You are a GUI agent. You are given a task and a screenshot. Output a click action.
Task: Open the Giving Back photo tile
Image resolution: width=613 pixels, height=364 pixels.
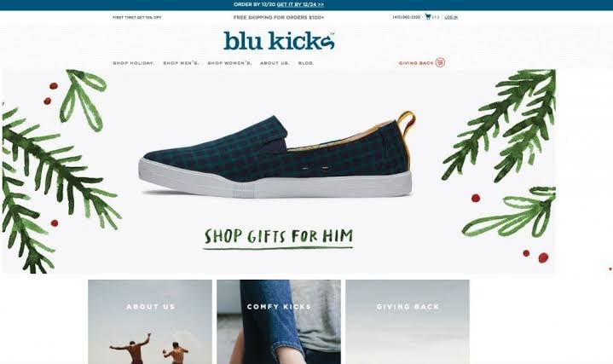408,321
